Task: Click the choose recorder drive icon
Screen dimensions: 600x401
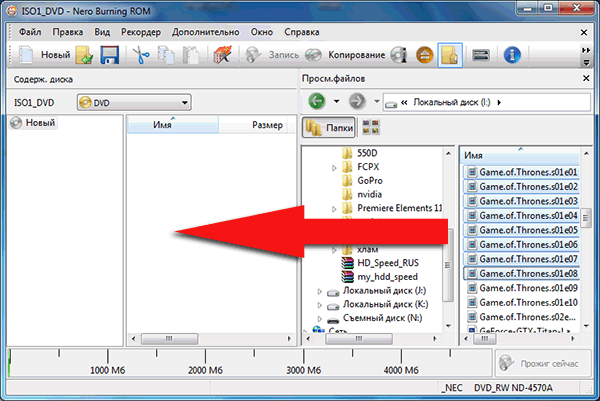Action: 481,55
